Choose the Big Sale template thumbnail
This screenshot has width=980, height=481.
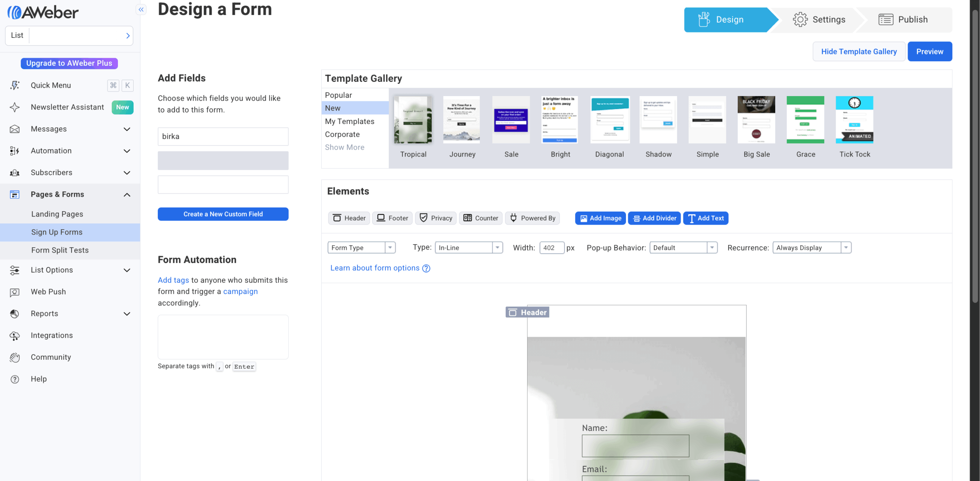(x=756, y=120)
